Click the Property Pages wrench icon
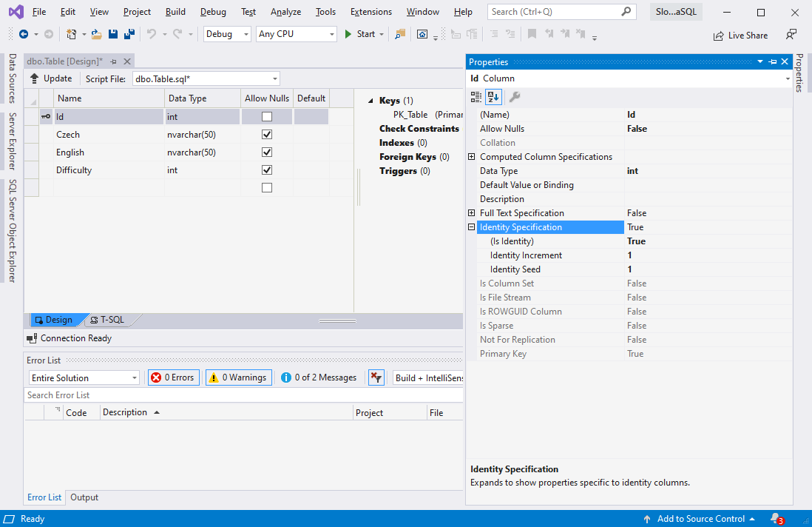 (x=514, y=96)
